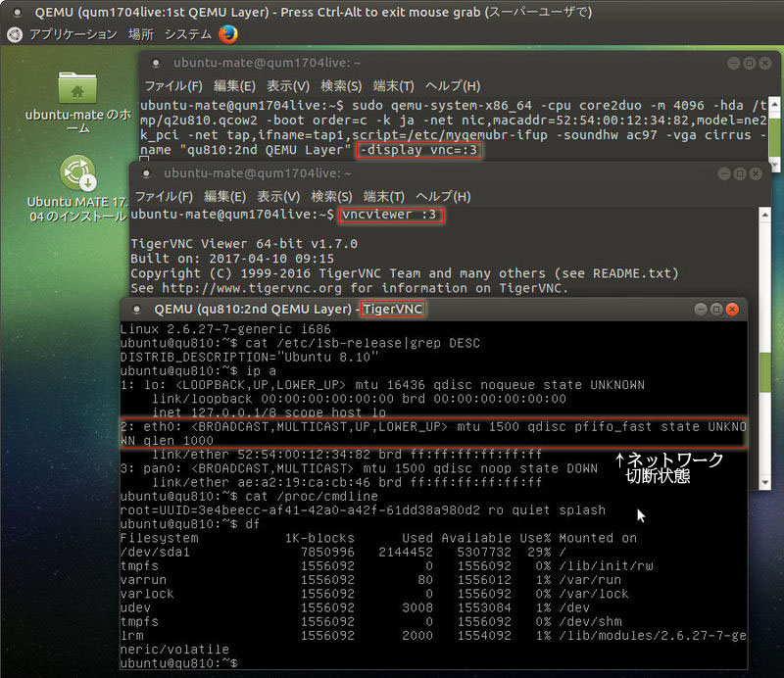
Task: Click the 'varlock' filesystem row in df output
Action: 374,594
